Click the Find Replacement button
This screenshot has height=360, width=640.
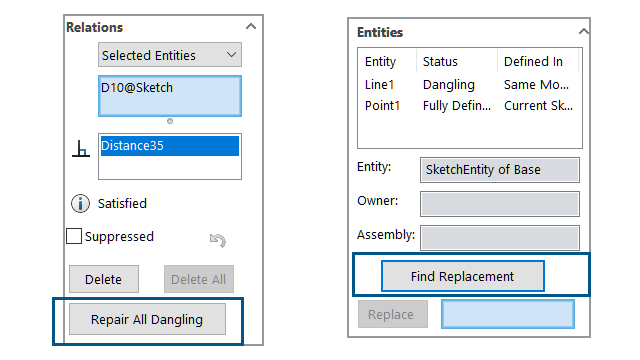pyautogui.click(x=462, y=276)
